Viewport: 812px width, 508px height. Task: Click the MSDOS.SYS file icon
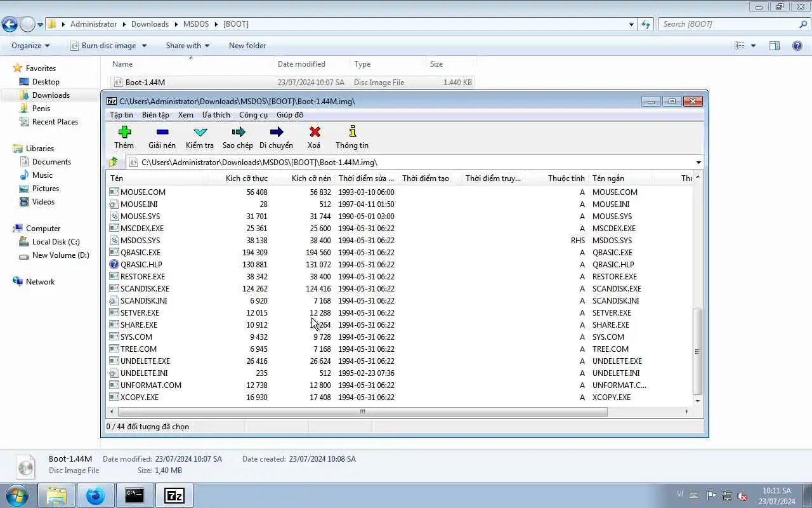click(x=114, y=240)
